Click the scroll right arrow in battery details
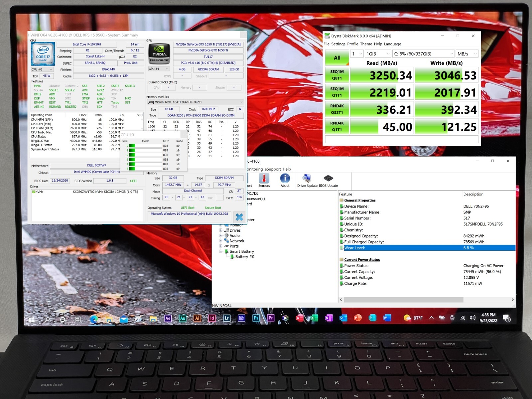This screenshot has height=399, width=532. pyautogui.click(x=512, y=300)
